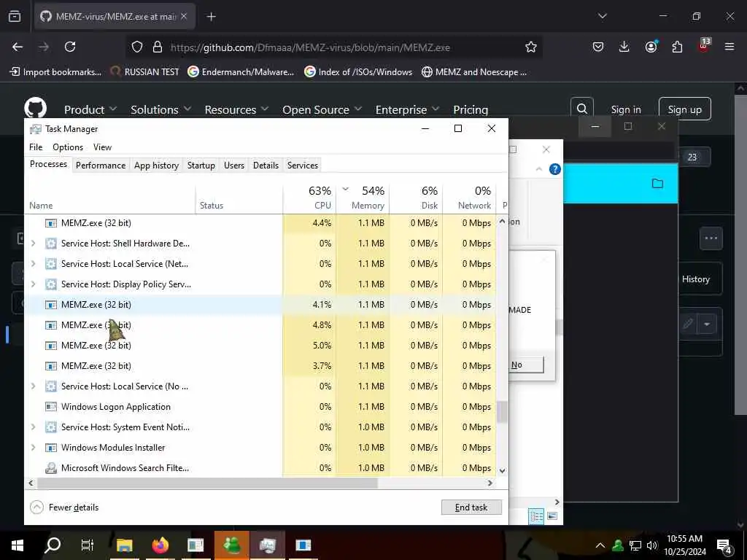Open Windows Start menu

point(18,545)
